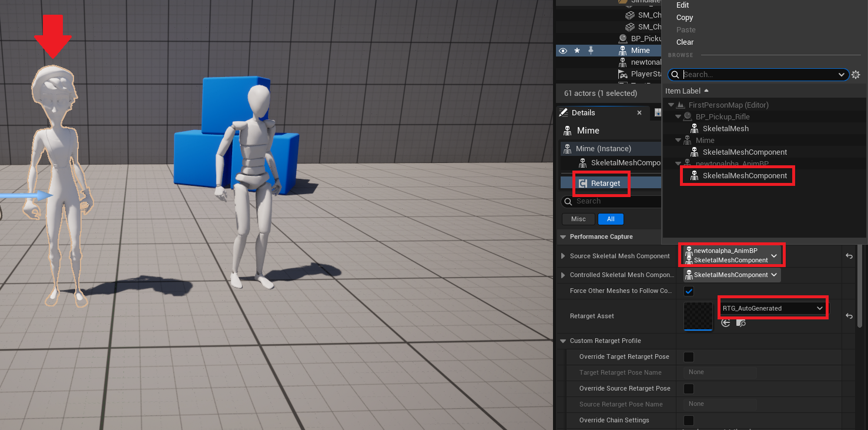Reset Source Skeletal Mesh Component to default
Image resolution: width=868 pixels, height=430 pixels.
[x=849, y=256]
